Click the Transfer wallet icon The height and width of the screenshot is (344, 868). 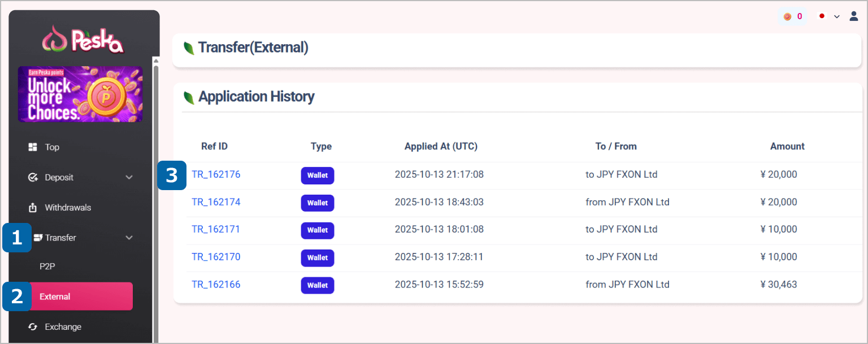point(38,238)
